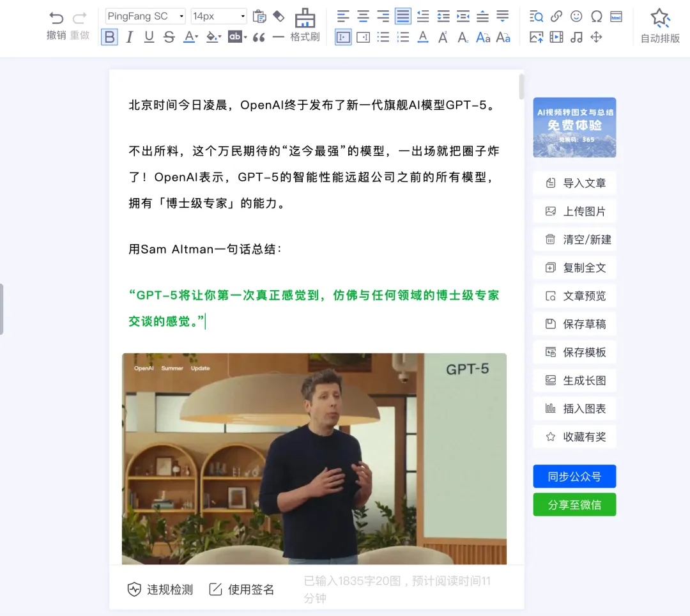690x616 pixels.
Task: Click Insert Chart (插入图表)
Action: click(575, 408)
